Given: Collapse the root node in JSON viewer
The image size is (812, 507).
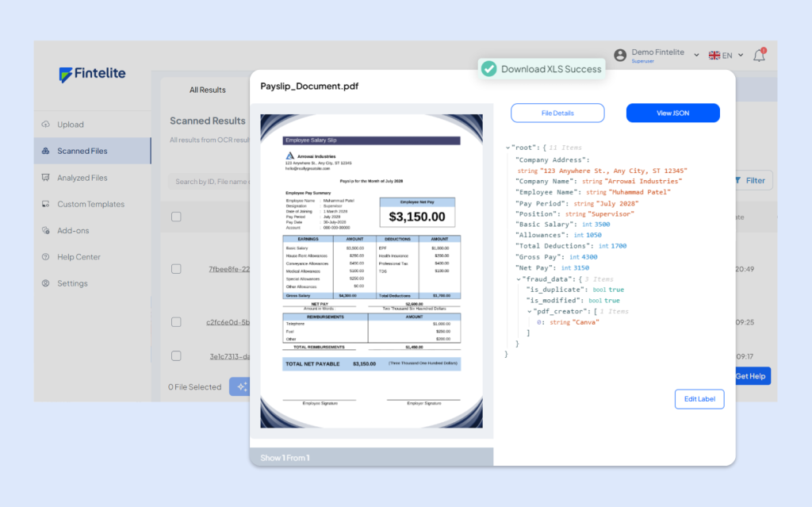Looking at the screenshot, I should [508, 148].
